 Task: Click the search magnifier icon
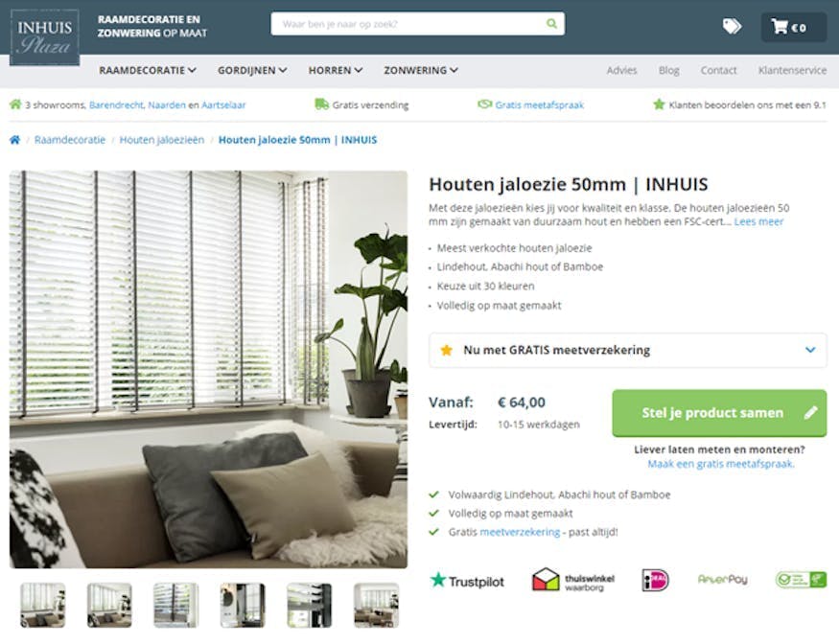click(x=551, y=24)
